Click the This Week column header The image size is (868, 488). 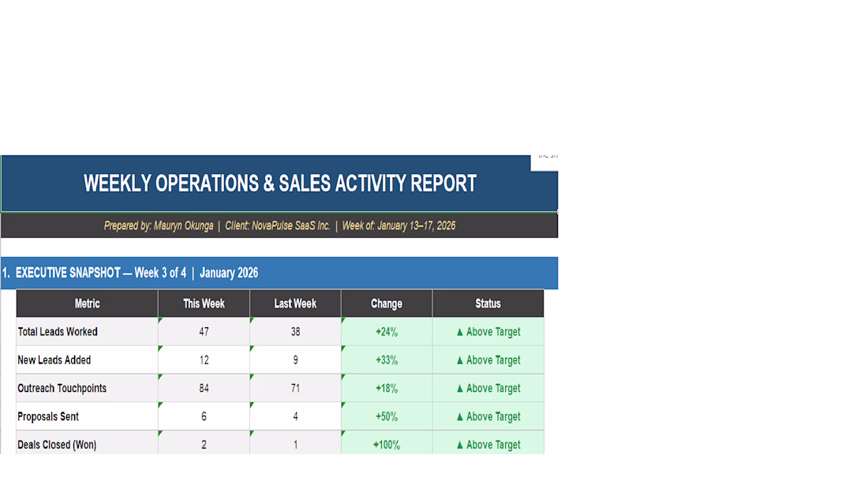[x=204, y=304]
